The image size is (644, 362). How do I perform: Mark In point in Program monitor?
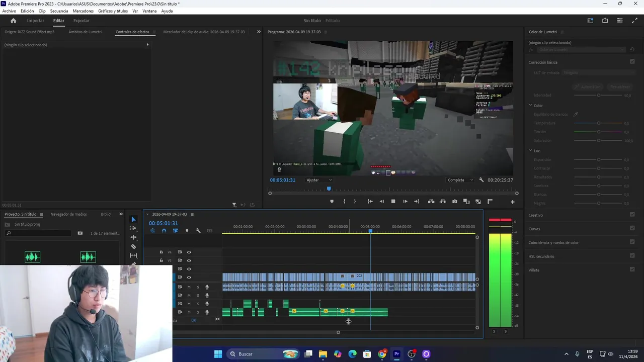click(344, 202)
